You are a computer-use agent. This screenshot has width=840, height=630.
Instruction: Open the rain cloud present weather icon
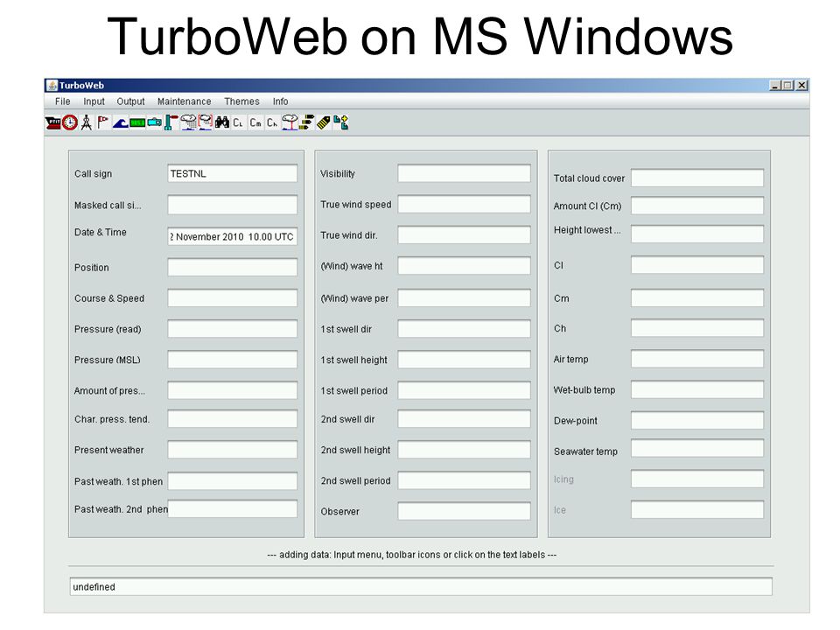(x=189, y=122)
